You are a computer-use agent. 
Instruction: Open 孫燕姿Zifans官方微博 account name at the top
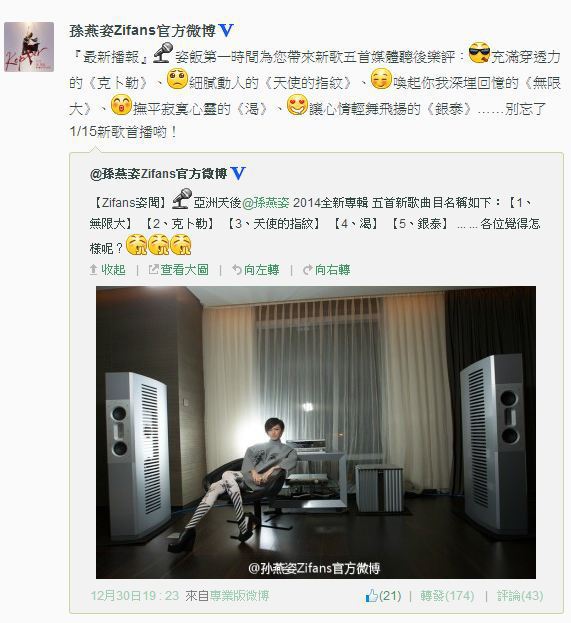143,31
